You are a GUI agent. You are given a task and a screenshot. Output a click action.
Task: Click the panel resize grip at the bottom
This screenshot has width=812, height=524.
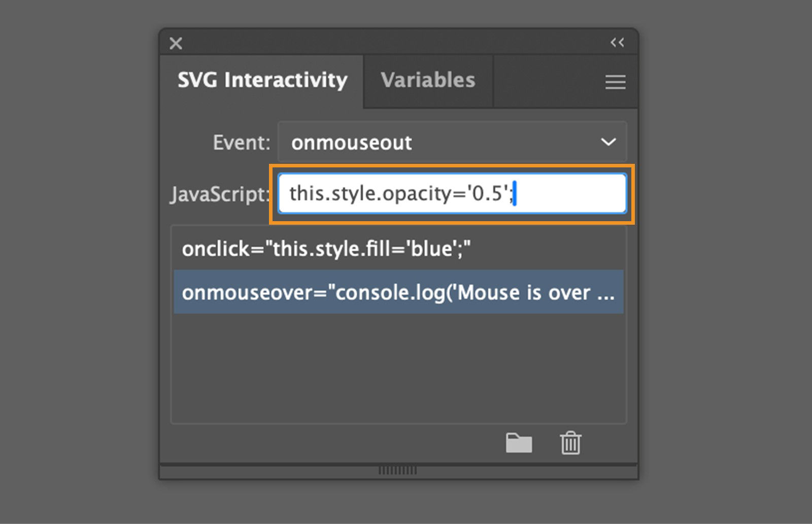[x=398, y=470]
